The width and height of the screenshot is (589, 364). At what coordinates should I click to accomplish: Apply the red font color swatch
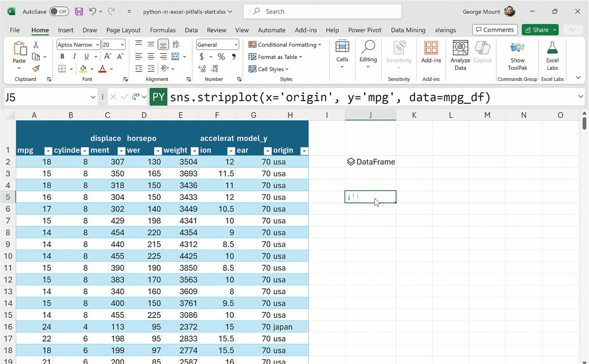pyautogui.click(x=102, y=69)
